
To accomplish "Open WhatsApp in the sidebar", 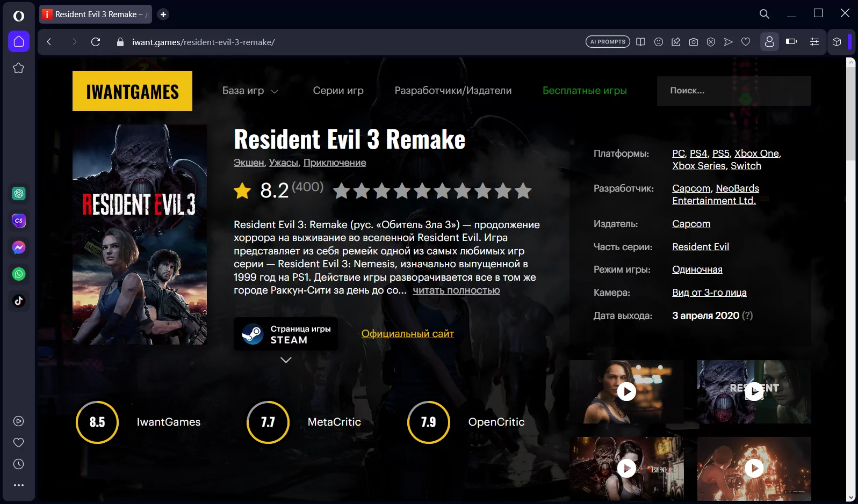I will pyautogui.click(x=19, y=274).
